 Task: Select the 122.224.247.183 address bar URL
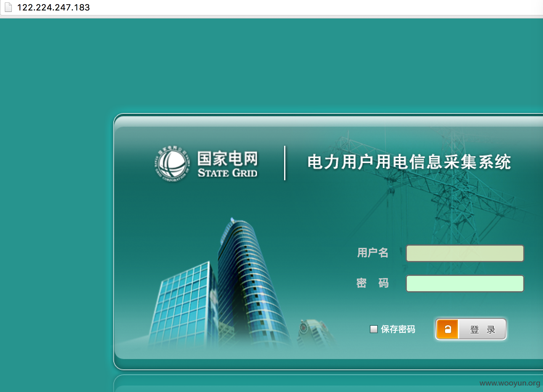53,7
